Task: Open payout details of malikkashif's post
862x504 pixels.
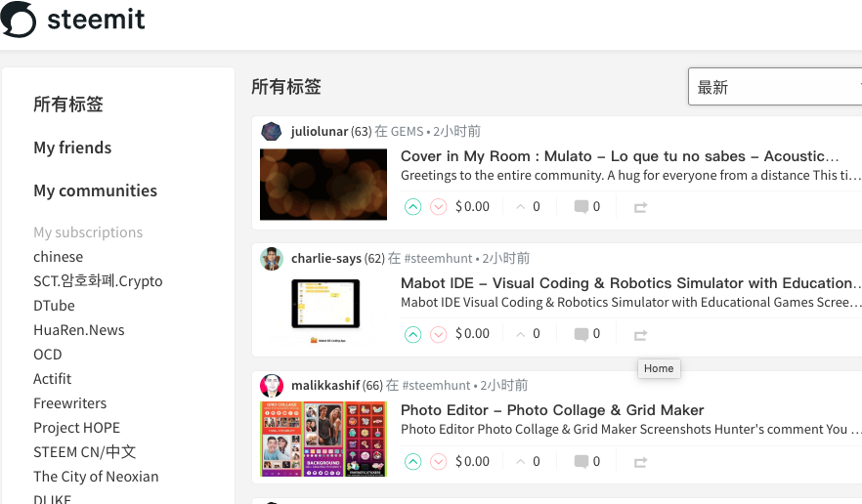Action: 472,462
